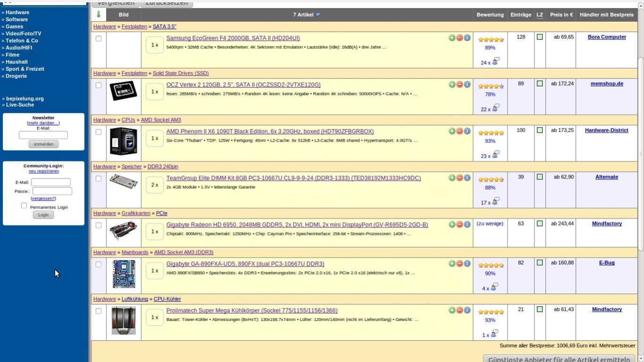Open the 22 user reviews icon for OCZ Vertex 2
Viewport: 644px width, 362px height.
(496, 108)
